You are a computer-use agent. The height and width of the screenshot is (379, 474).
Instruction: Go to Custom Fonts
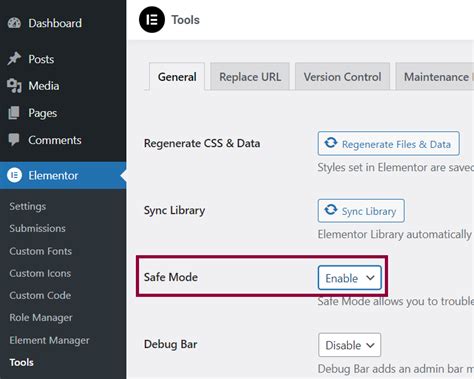click(x=40, y=251)
